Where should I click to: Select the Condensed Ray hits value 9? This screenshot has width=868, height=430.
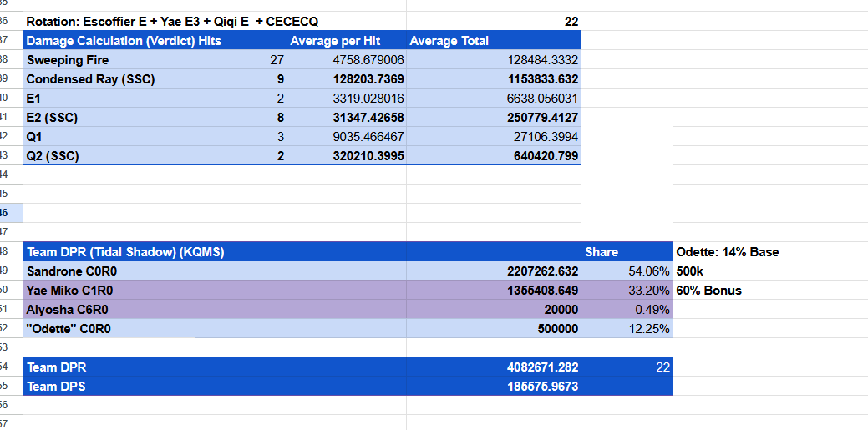241,79
